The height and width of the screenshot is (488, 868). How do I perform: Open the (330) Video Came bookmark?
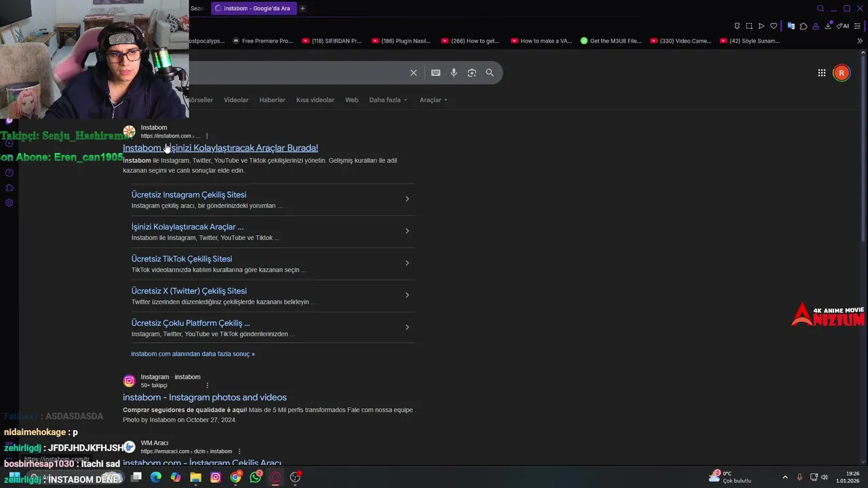click(x=680, y=41)
